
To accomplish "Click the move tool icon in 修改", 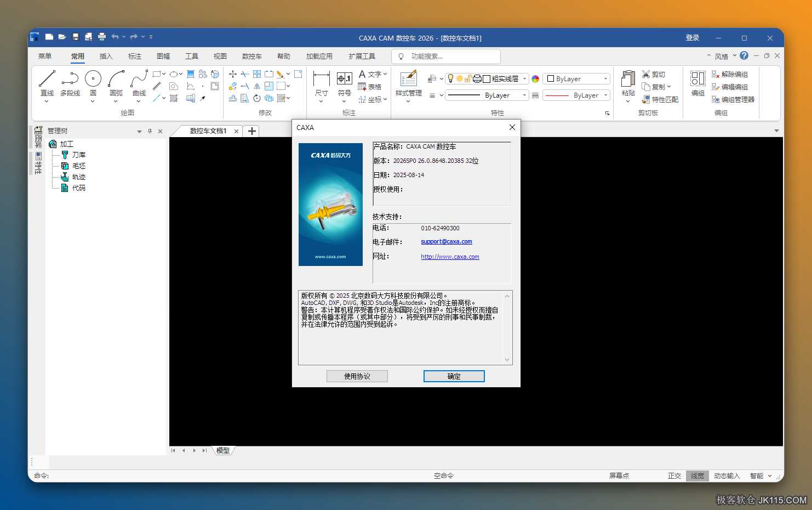I will pos(233,74).
